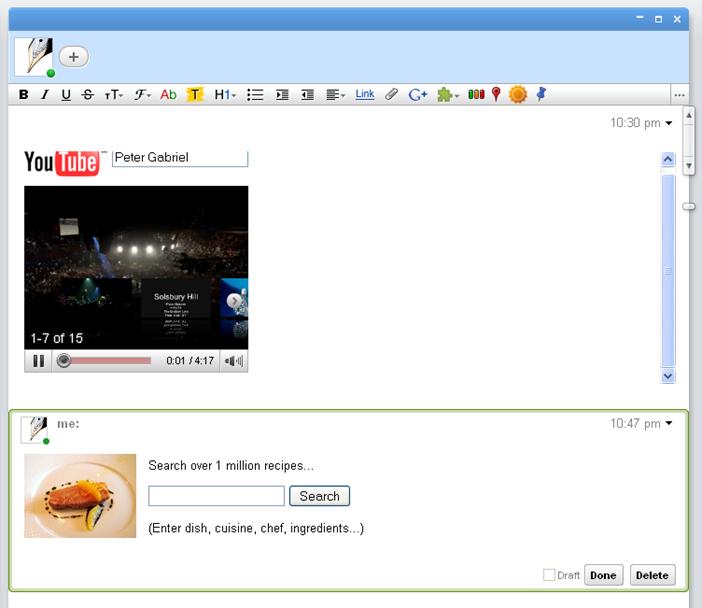Toggle bold formatting in the toolbar
Image resolution: width=702 pixels, height=608 pixels.
[23, 94]
